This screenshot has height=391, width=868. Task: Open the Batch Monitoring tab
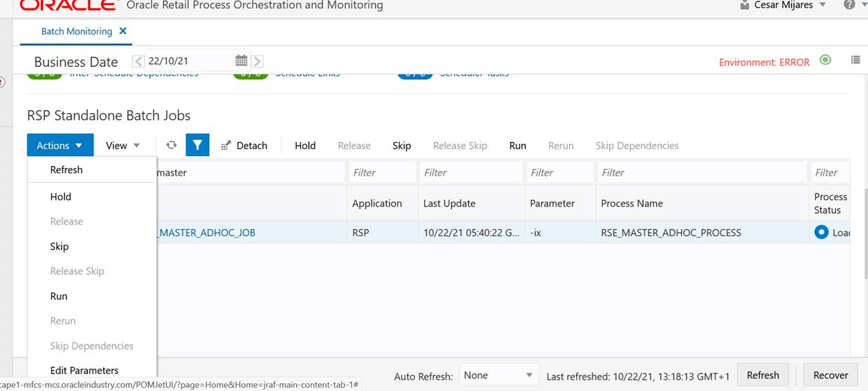(76, 31)
